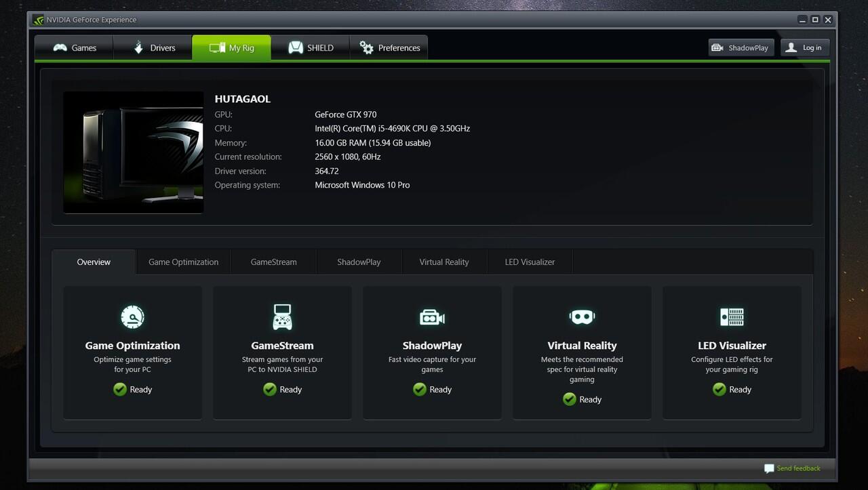This screenshot has height=490, width=868.
Task: Click the Log in button
Action: pos(805,47)
